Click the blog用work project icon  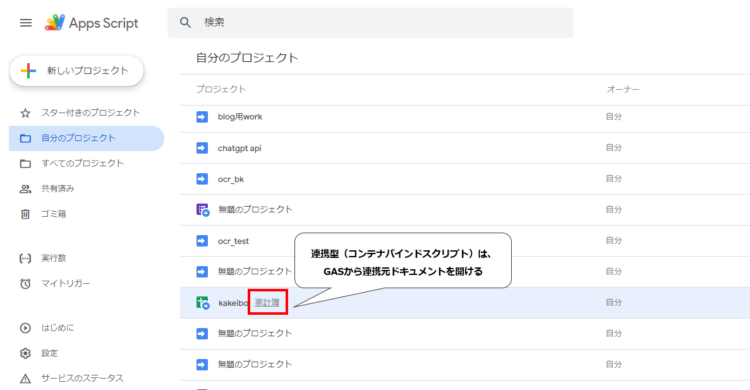click(x=202, y=117)
